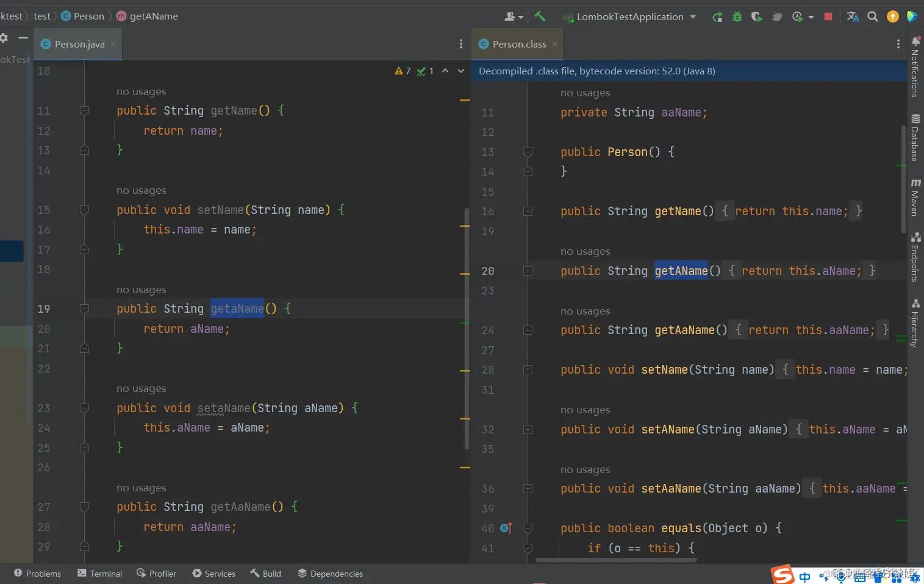The width and height of the screenshot is (924, 584).
Task: Open the user account icon menu
Action: (x=514, y=16)
